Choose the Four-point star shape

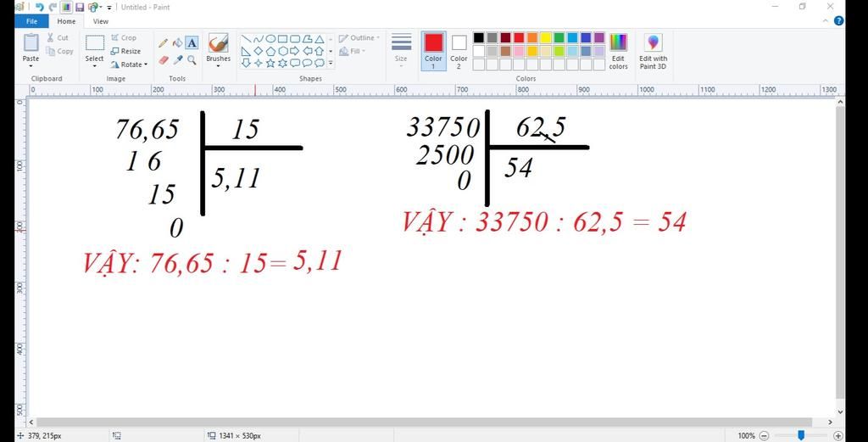coord(258,64)
